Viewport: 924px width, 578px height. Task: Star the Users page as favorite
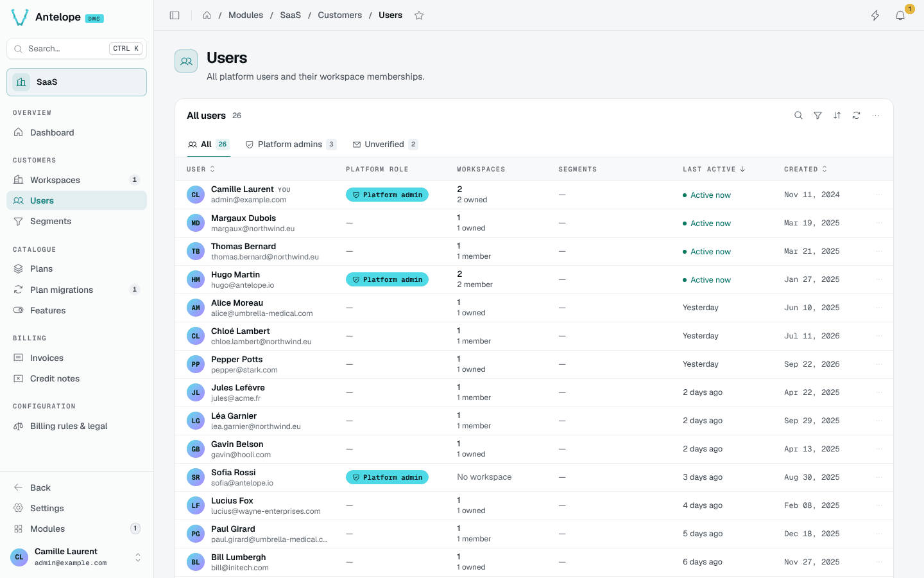[419, 15]
